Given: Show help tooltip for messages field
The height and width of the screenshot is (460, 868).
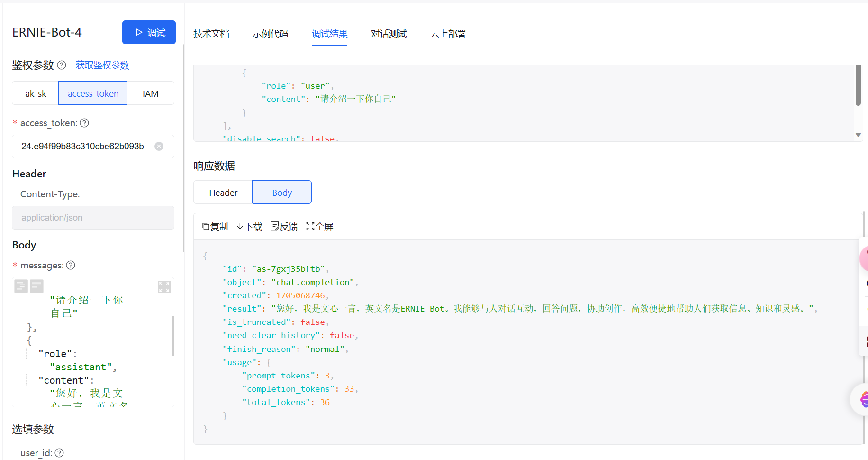Looking at the screenshot, I should [71, 265].
